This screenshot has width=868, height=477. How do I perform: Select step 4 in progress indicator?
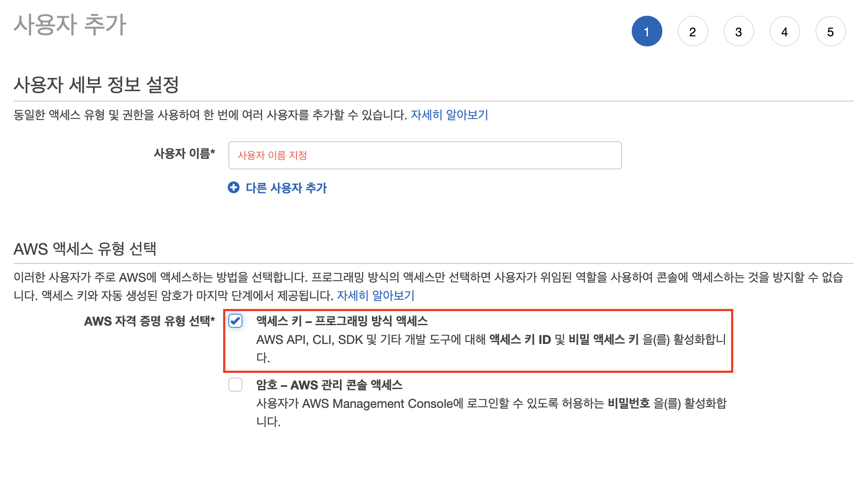tap(784, 32)
